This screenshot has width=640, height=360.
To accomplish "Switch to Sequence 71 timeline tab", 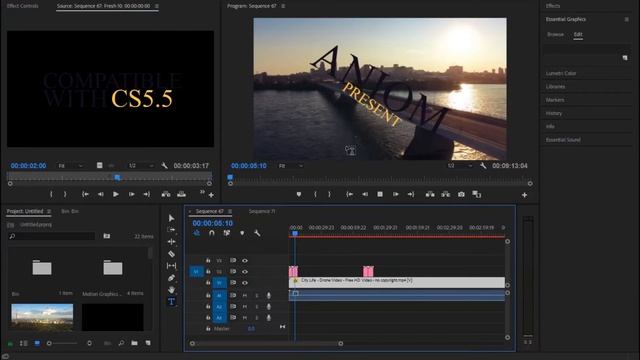I will (x=262, y=211).
